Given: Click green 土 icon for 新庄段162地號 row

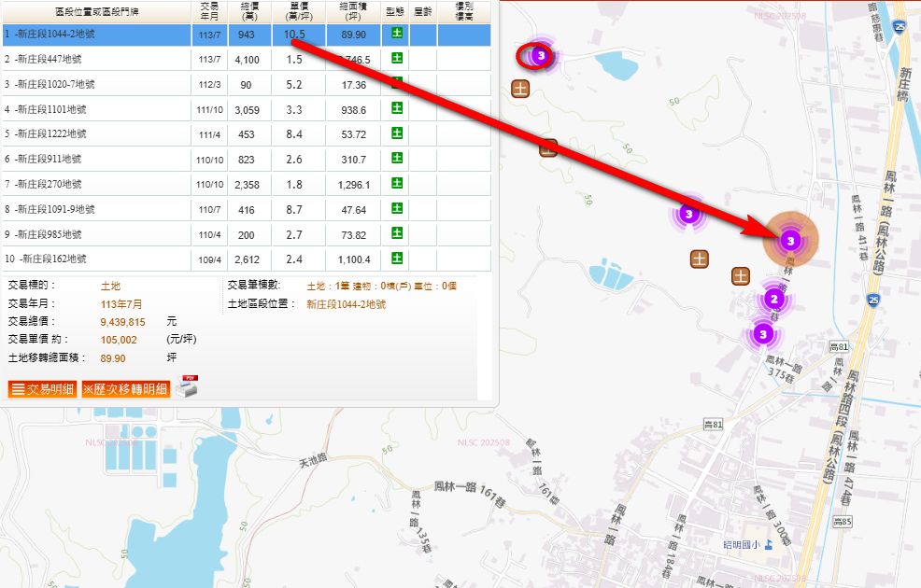Looking at the screenshot, I should tap(397, 259).
